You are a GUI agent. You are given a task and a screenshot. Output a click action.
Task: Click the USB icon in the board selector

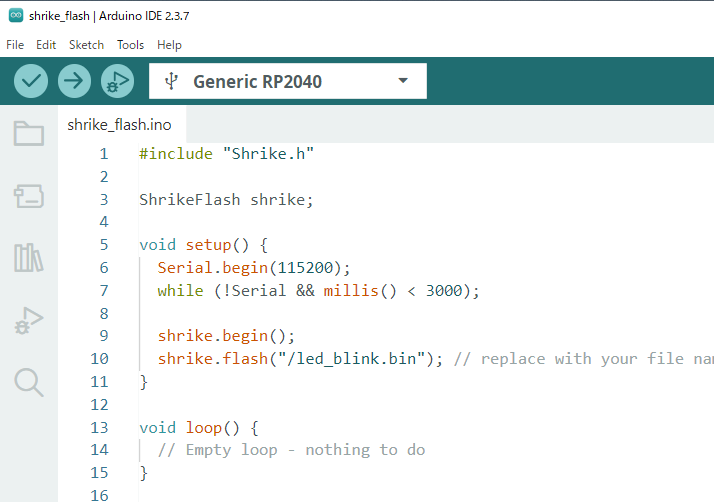[171, 81]
